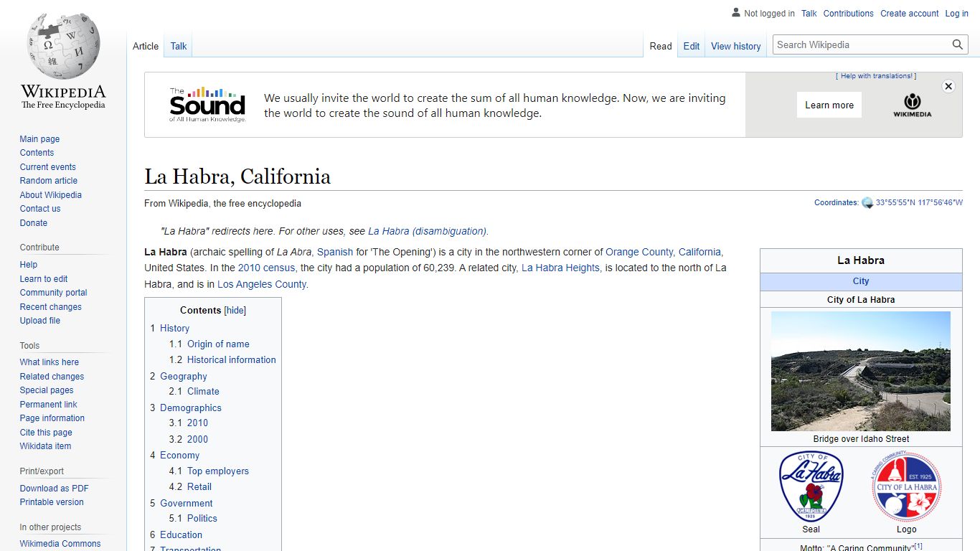Screen dimensions: 980x551
Task: Open Printable version
Action: [x=52, y=502]
